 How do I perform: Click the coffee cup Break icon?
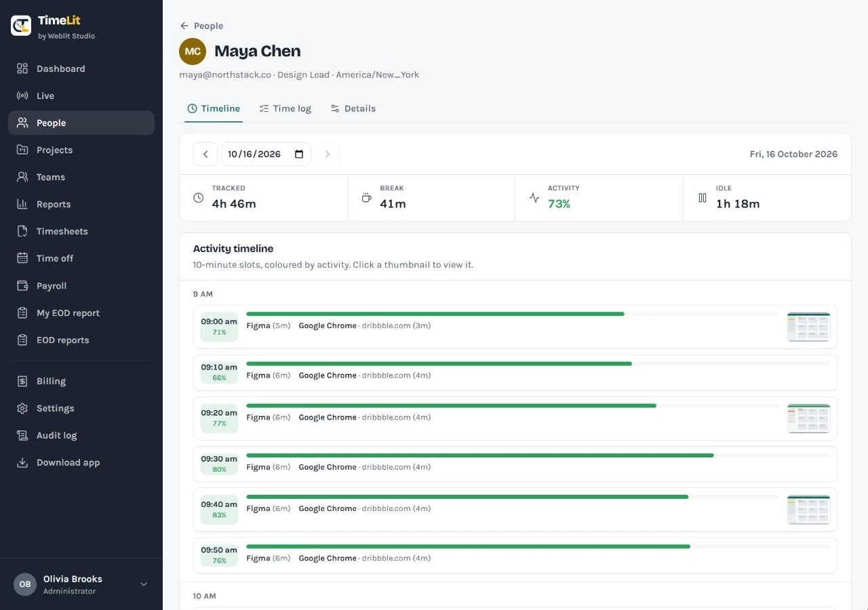click(x=367, y=198)
